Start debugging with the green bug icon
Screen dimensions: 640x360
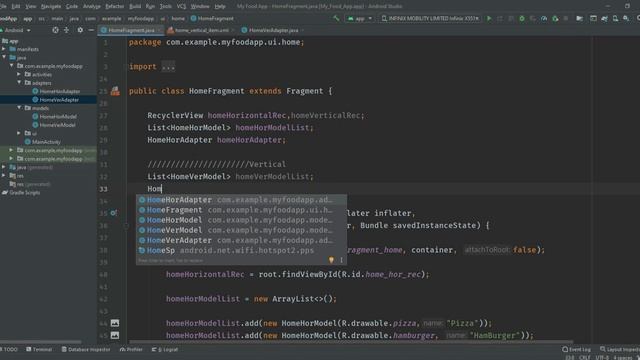pyautogui.click(x=522, y=18)
